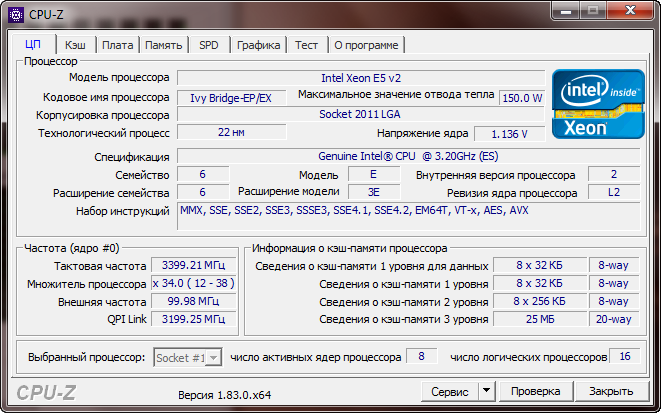The image size is (661, 413).
Task: Open the Плата tab
Action: click(118, 45)
